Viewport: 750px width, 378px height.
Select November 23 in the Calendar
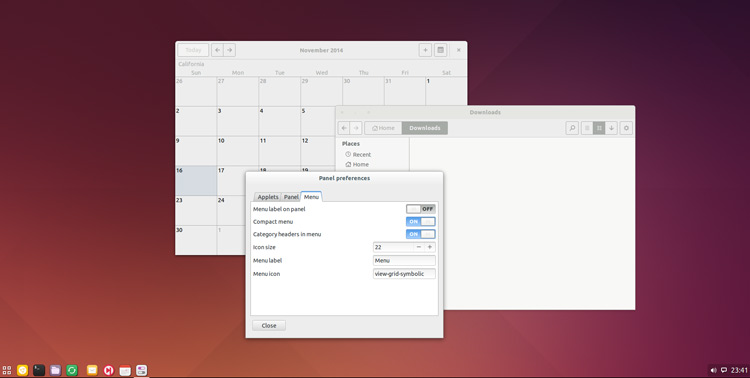click(x=196, y=211)
